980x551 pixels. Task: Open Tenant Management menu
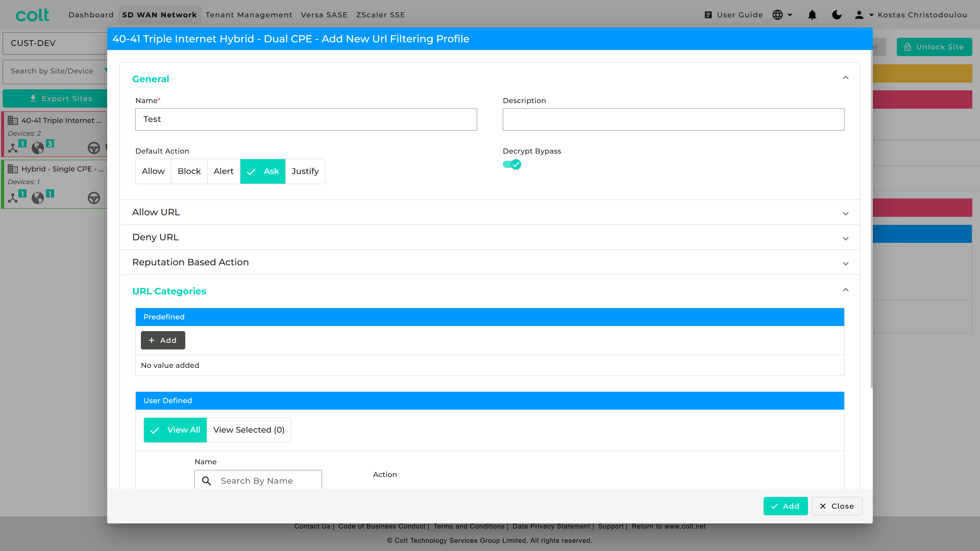tap(249, 15)
